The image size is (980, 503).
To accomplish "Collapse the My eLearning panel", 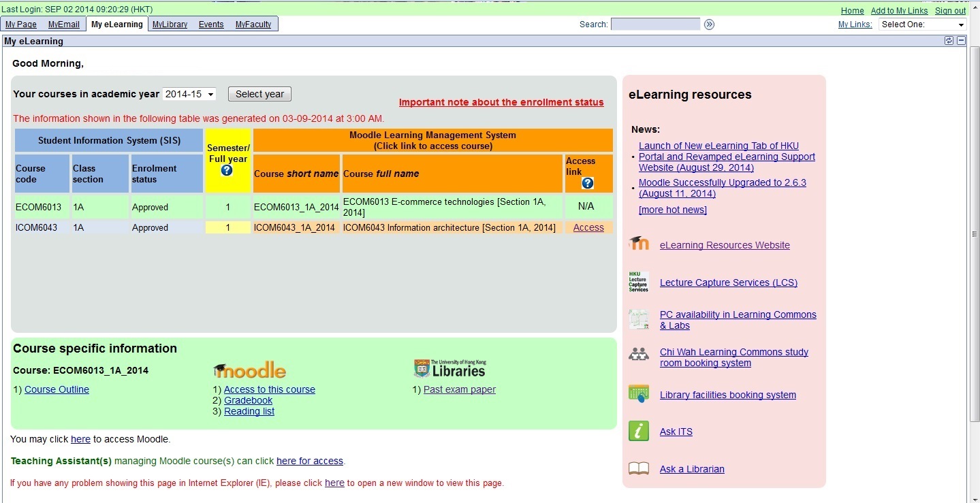I will (x=961, y=40).
